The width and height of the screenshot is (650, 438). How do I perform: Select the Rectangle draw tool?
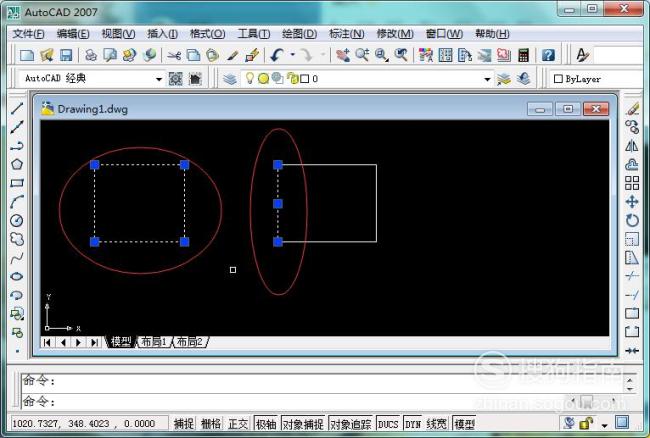[x=17, y=183]
